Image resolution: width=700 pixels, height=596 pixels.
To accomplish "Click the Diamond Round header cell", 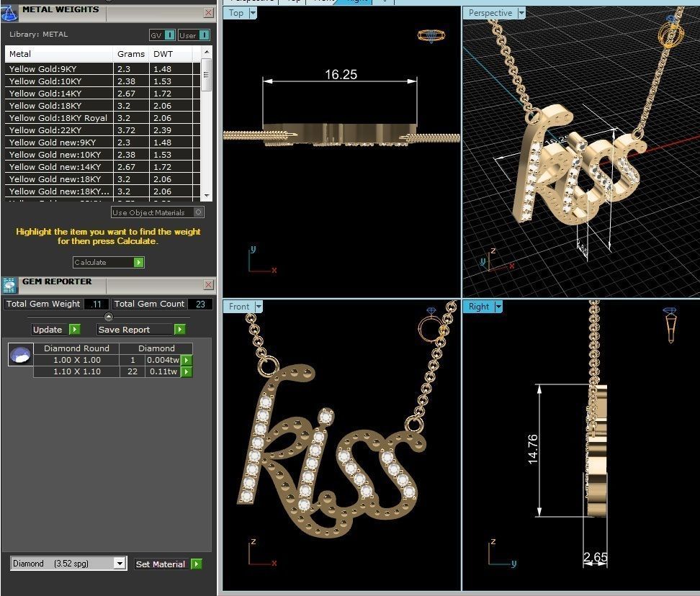I will click(x=76, y=348).
